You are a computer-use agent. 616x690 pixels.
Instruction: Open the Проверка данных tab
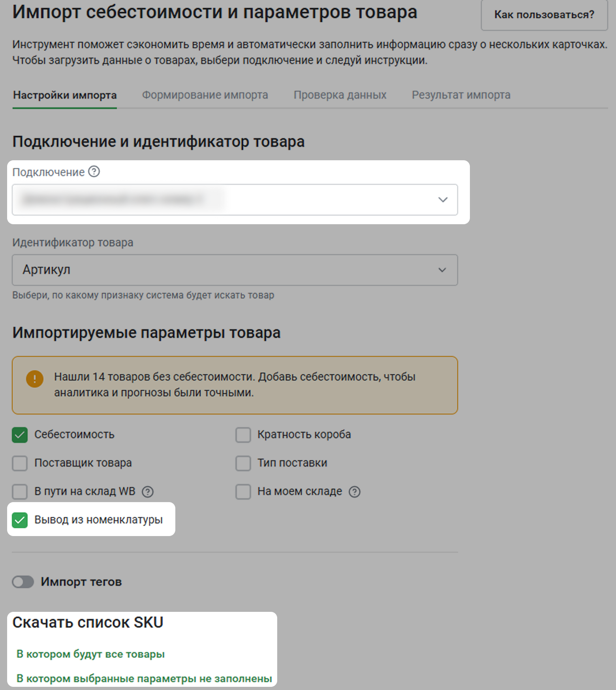tap(340, 95)
